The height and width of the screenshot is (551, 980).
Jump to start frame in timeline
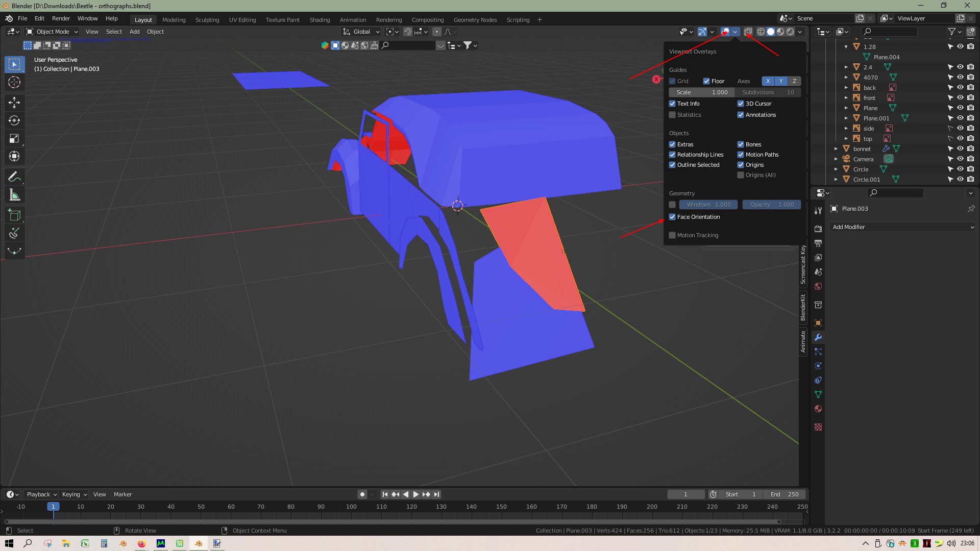pyautogui.click(x=385, y=494)
